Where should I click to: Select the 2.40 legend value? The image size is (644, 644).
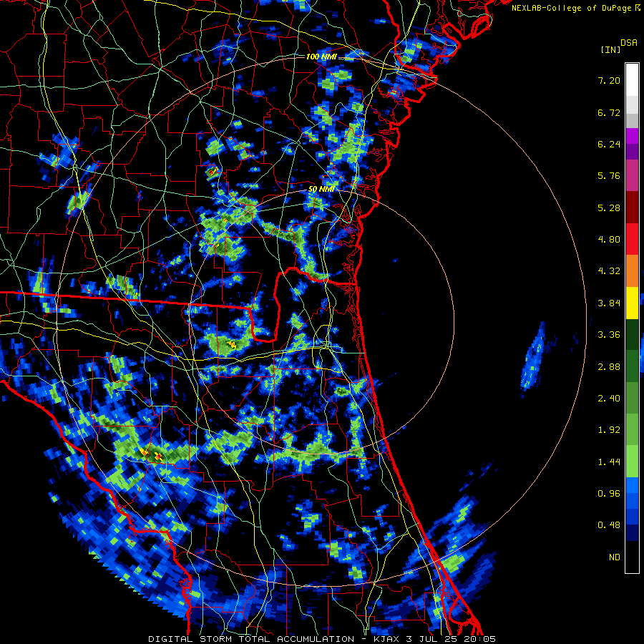click(x=609, y=399)
